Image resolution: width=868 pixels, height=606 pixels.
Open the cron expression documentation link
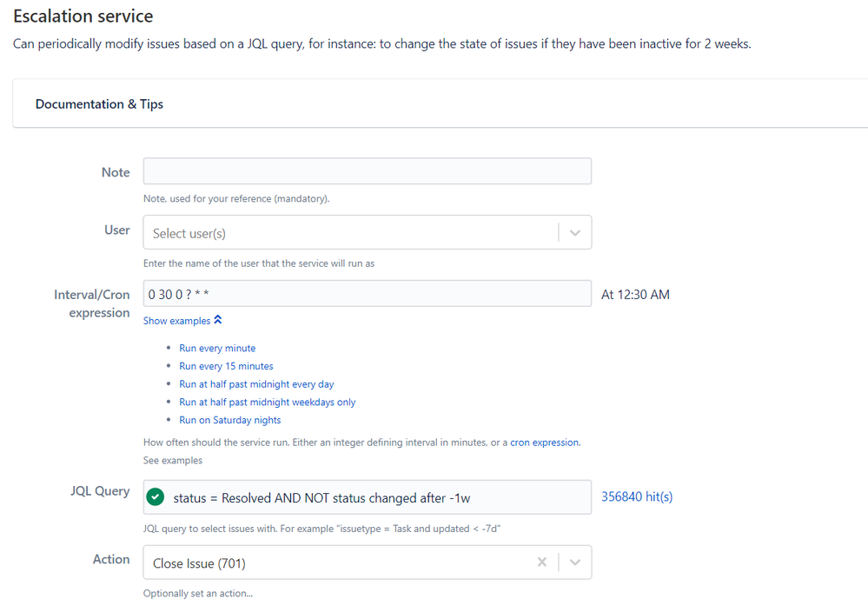coord(544,442)
